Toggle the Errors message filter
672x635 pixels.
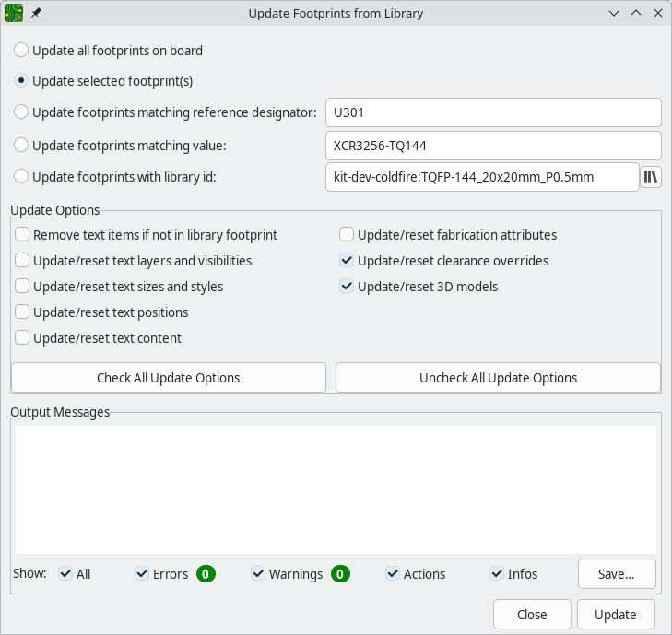[142, 574]
